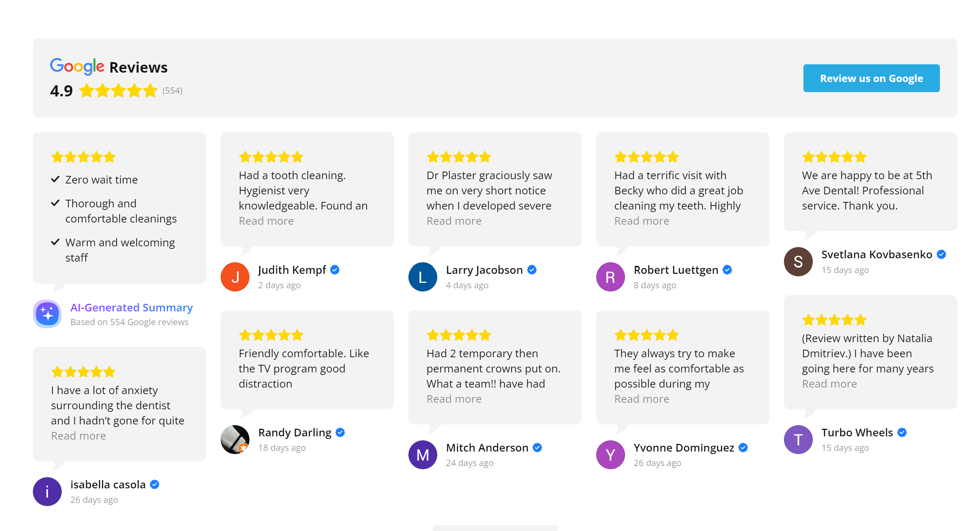Click the AI-Generated Summary heading link
The height and width of the screenshot is (531, 980).
[132, 307]
